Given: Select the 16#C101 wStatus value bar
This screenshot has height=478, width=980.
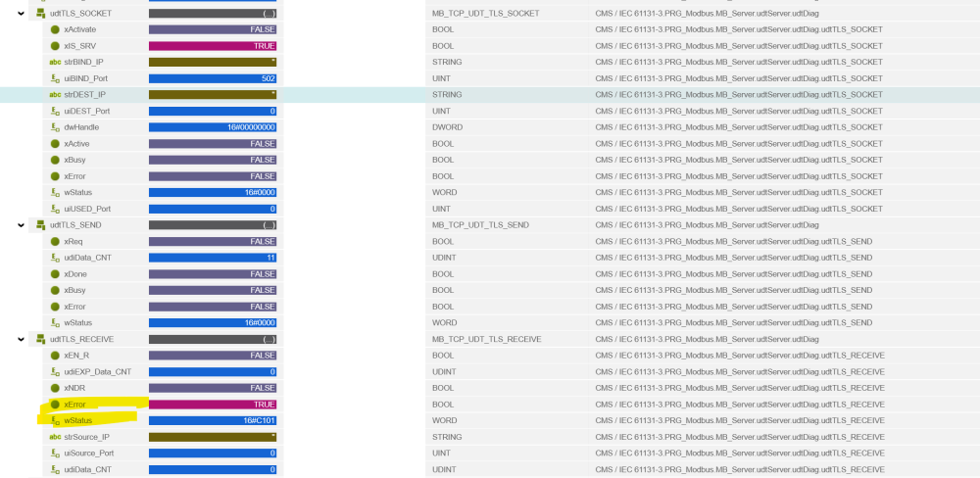Looking at the screenshot, I should pyautogui.click(x=213, y=420).
